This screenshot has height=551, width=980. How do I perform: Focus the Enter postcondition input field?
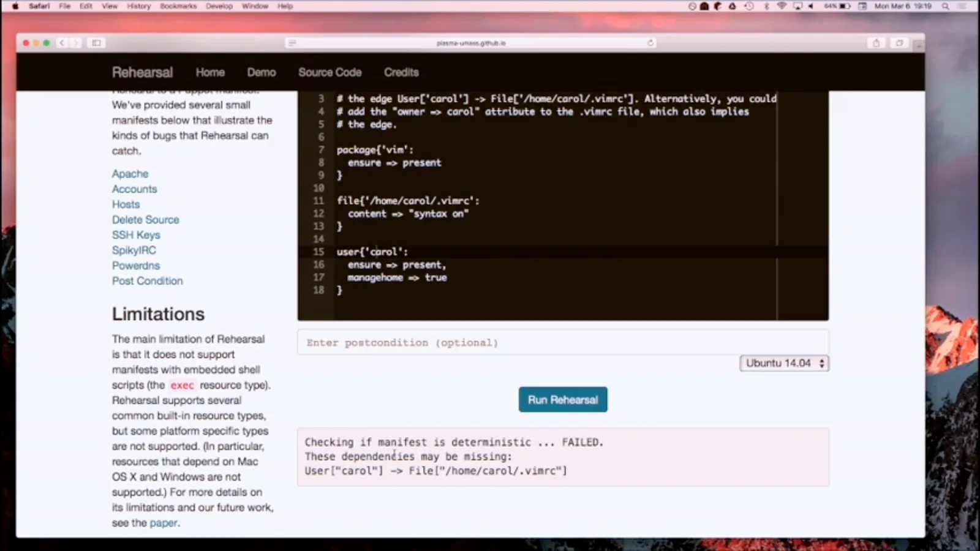(563, 342)
